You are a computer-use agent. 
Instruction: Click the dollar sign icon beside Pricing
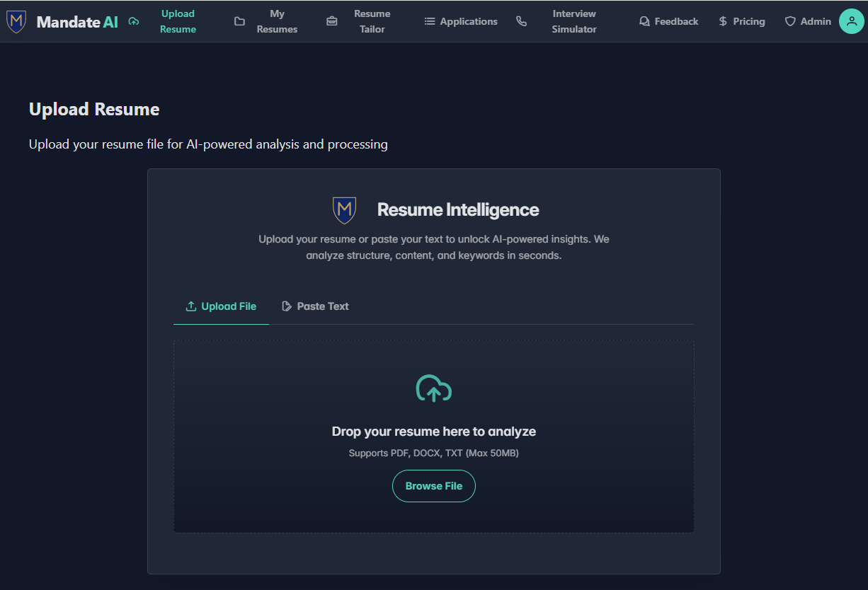tap(721, 21)
